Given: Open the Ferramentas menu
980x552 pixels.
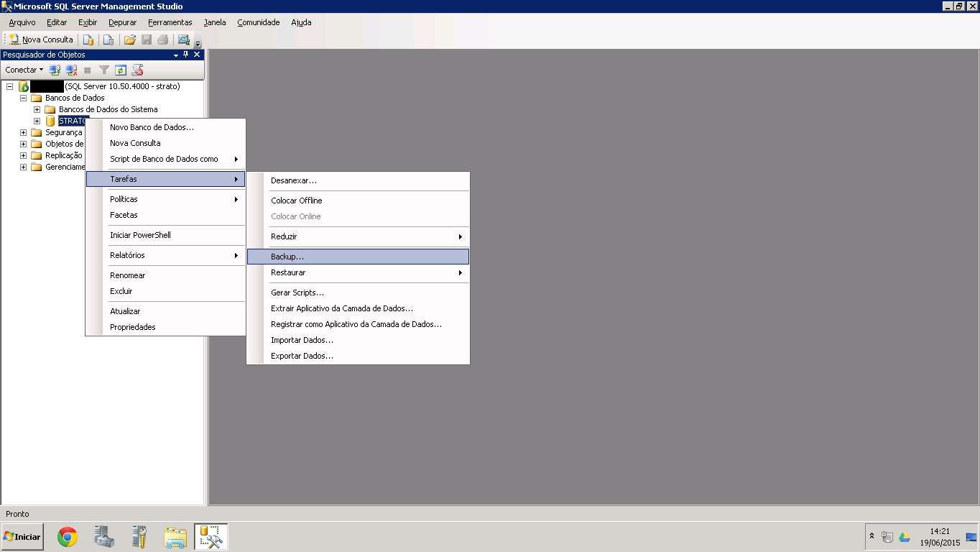Looking at the screenshot, I should click(x=170, y=22).
